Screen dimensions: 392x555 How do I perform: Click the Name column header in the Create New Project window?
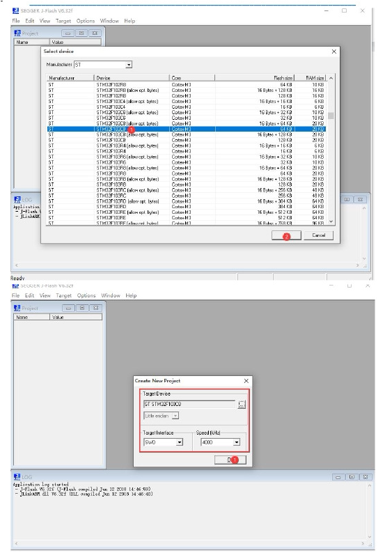tap(31, 317)
